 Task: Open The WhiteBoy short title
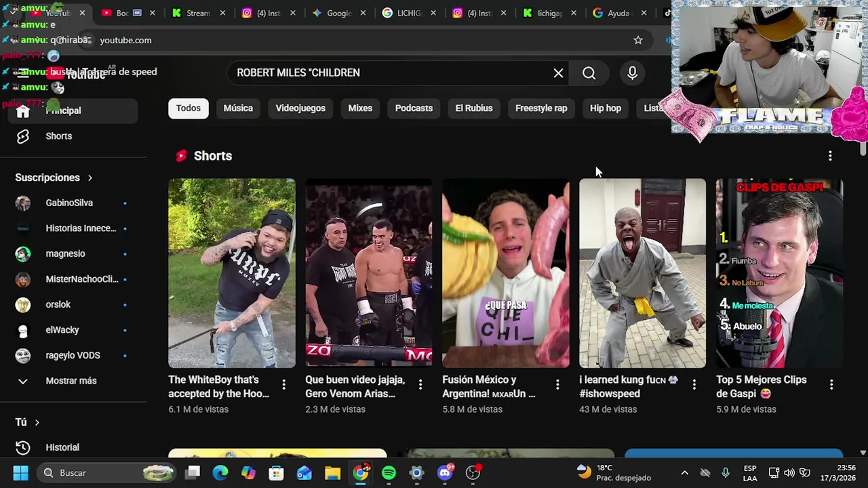218,386
